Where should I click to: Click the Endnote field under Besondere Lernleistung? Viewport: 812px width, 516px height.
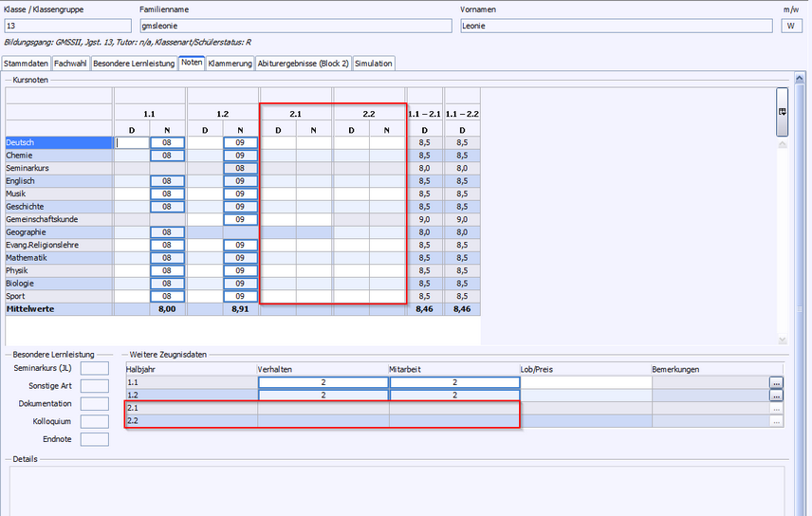[x=96, y=439]
